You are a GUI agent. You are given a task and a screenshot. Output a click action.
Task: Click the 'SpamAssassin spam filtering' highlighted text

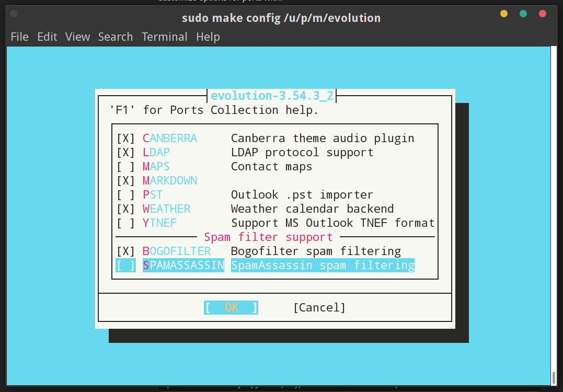pyautogui.click(x=323, y=266)
